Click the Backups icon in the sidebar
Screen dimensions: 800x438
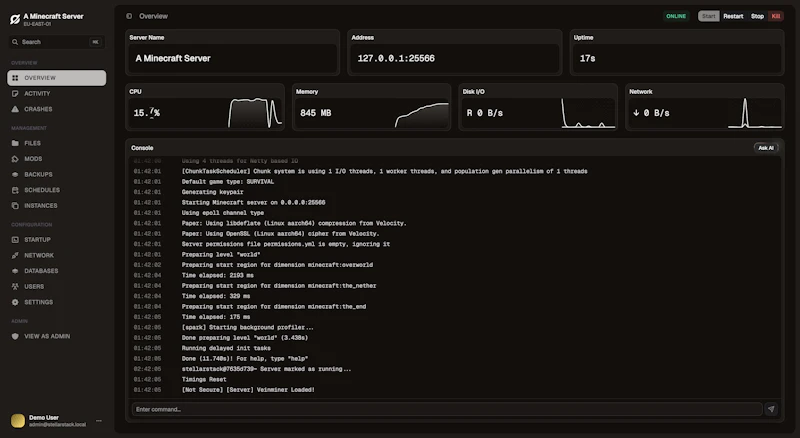tap(15, 174)
